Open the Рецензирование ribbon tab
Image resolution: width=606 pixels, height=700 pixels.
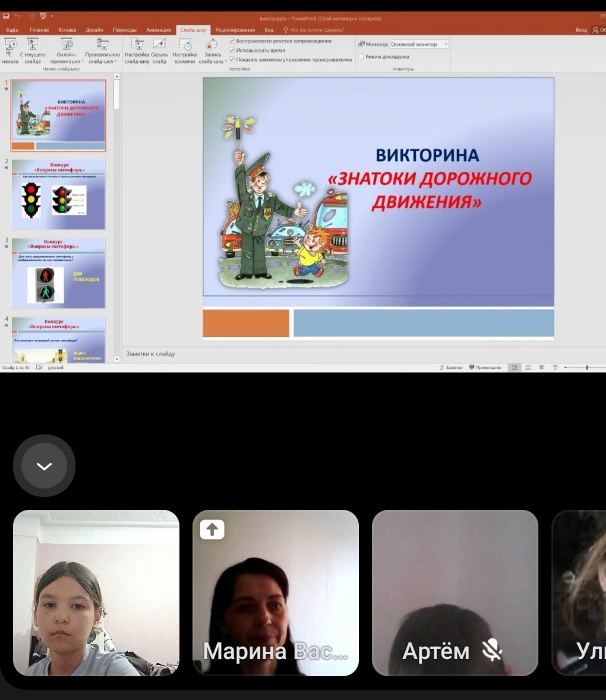pyautogui.click(x=235, y=30)
